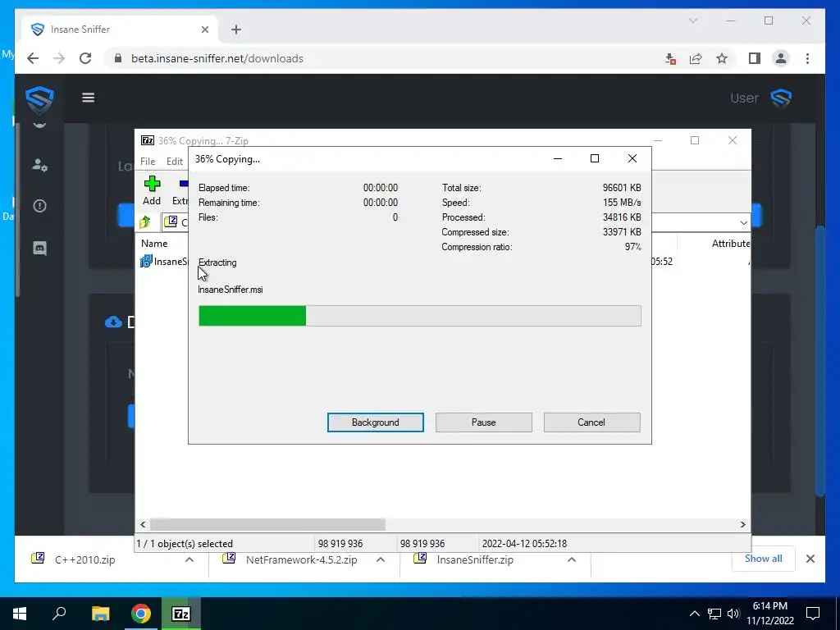The width and height of the screenshot is (840, 630).
Task: Open options for the InsaneSniffer.zip download
Action: (572, 559)
